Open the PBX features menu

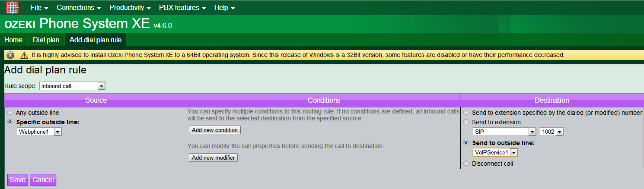182,8
